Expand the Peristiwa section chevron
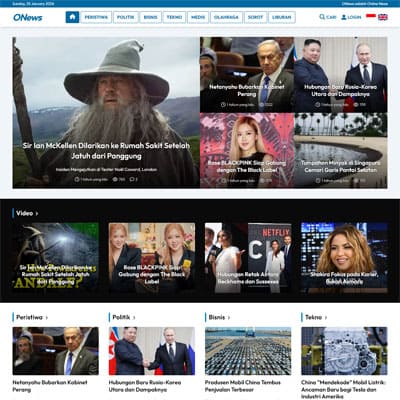400x400 pixels. (x=47, y=318)
